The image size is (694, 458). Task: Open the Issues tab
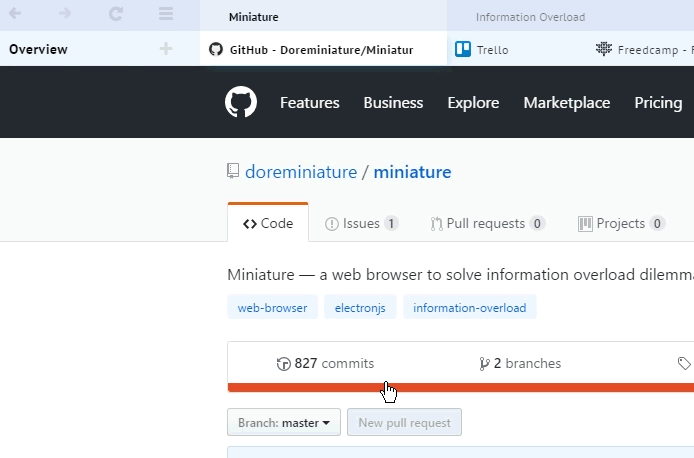coord(361,224)
